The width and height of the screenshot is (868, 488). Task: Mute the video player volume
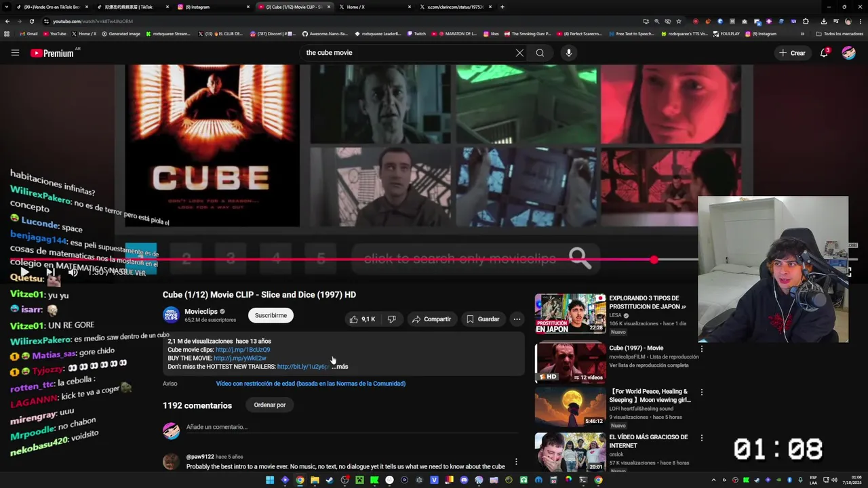(x=73, y=272)
